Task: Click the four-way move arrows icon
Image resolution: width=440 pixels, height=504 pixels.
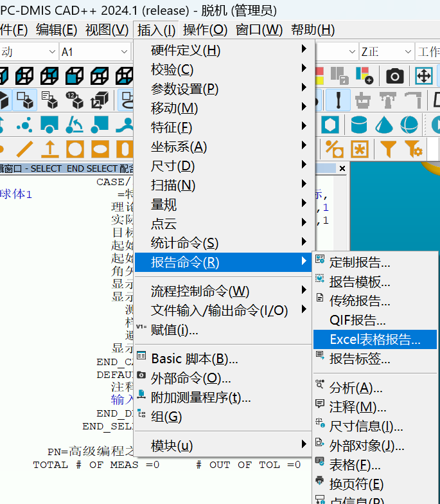Action: tap(424, 76)
